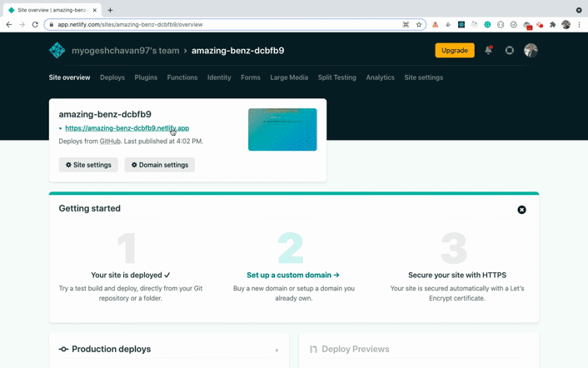This screenshot has height=368, width=588.
Task: Click the Chrome profile avatar in toolbar
Action: coord(566,25)
